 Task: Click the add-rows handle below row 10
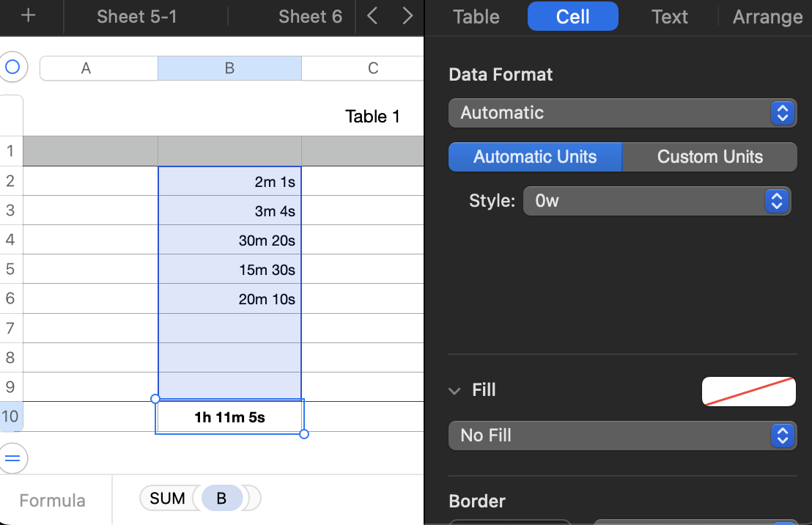pyautogui.click(x=12, y=459)
